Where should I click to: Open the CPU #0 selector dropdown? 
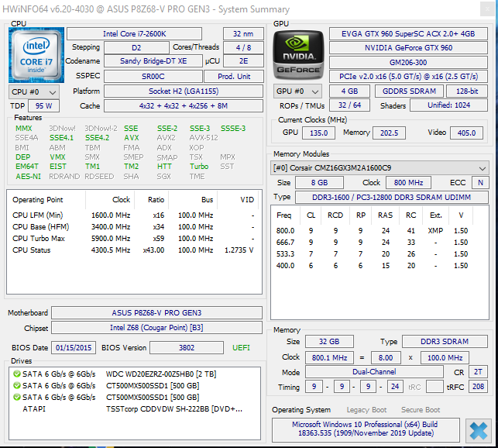(34, 92)
